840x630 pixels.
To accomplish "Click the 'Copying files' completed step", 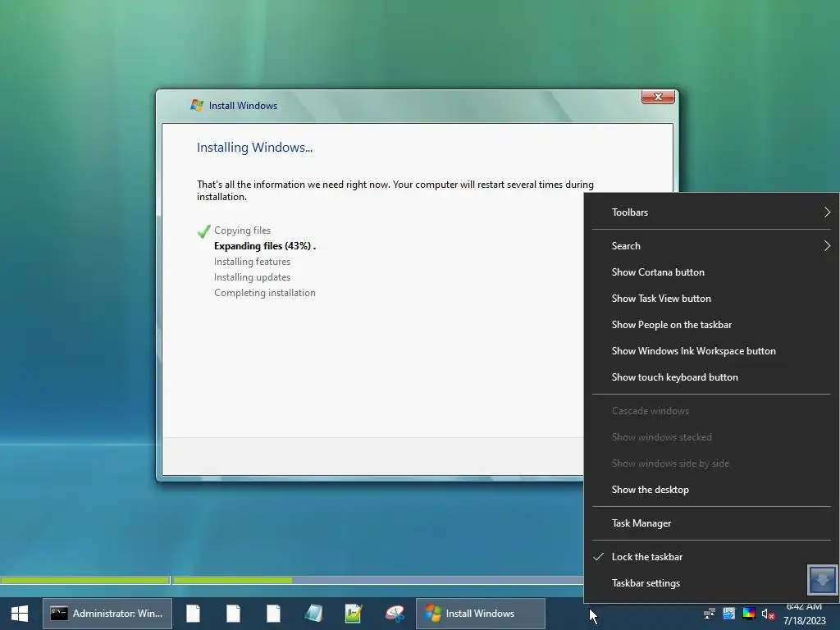I will pos(242,231).
